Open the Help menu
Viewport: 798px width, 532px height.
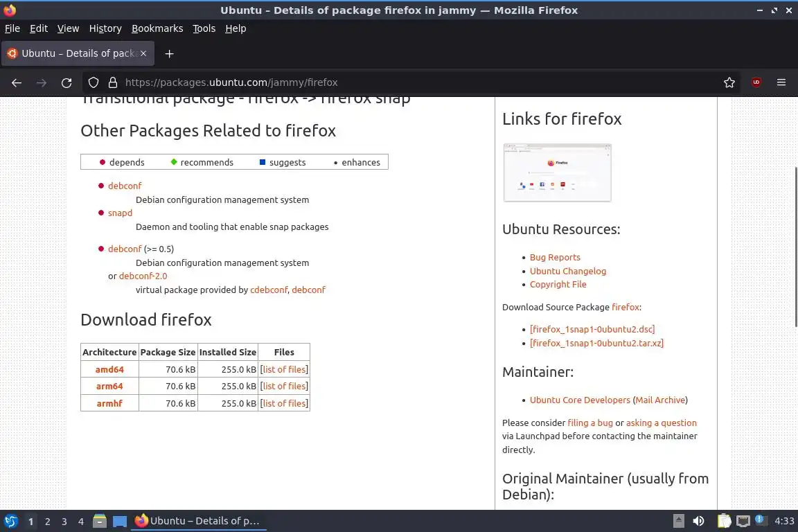(236, 28)
